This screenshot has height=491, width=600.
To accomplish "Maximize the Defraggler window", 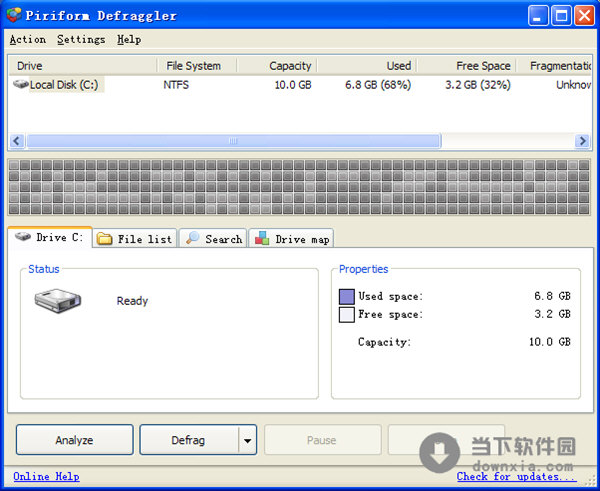I will coord(561,16).
